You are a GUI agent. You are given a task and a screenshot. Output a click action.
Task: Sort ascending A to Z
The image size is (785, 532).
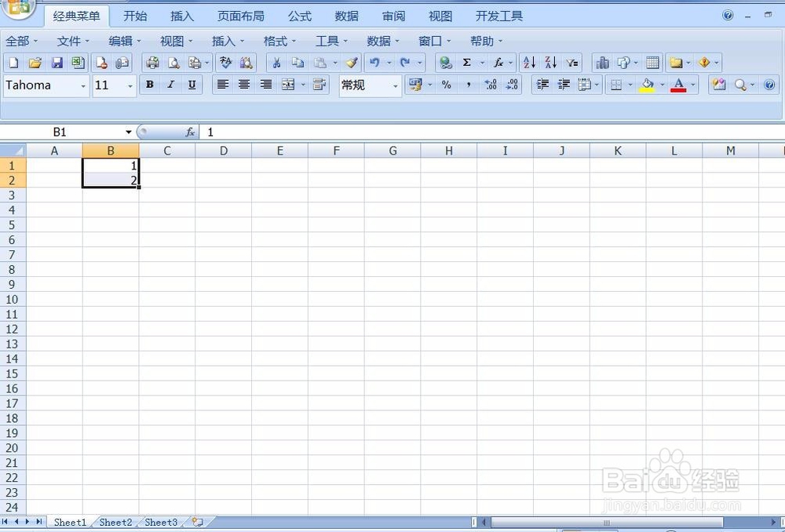click(x=529, y=63)
